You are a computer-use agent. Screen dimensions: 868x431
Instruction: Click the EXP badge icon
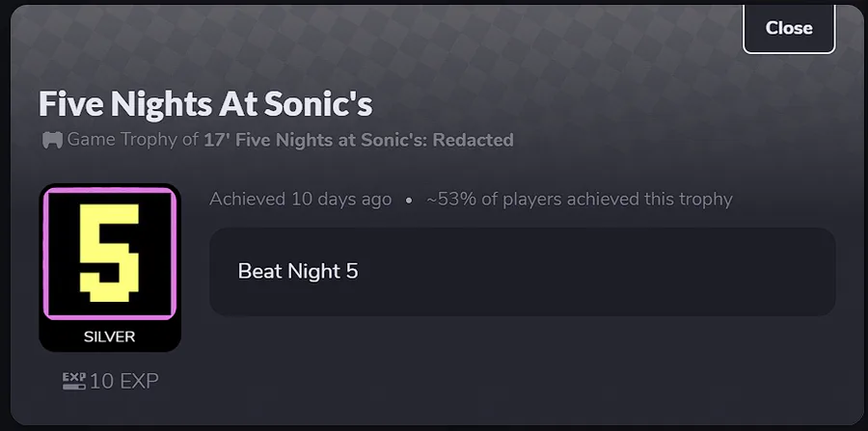(73, 381)
